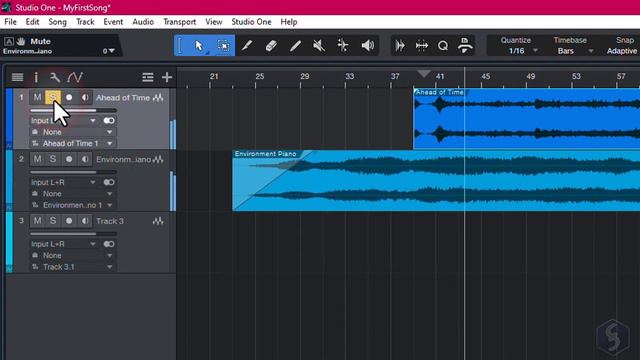Select the Paint pencil tool
The image size is (640, 360).
click(295, 45)
